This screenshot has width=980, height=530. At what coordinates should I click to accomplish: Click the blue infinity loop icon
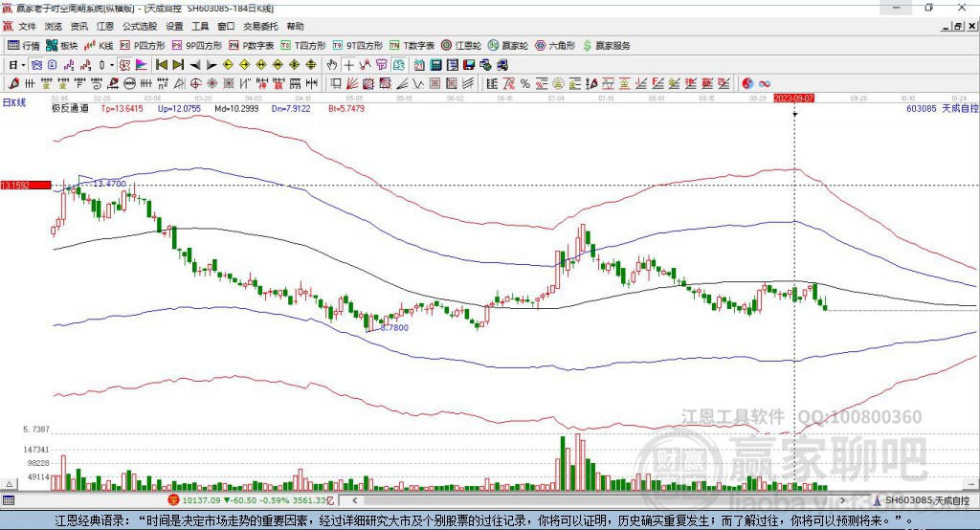coord(765,83)
